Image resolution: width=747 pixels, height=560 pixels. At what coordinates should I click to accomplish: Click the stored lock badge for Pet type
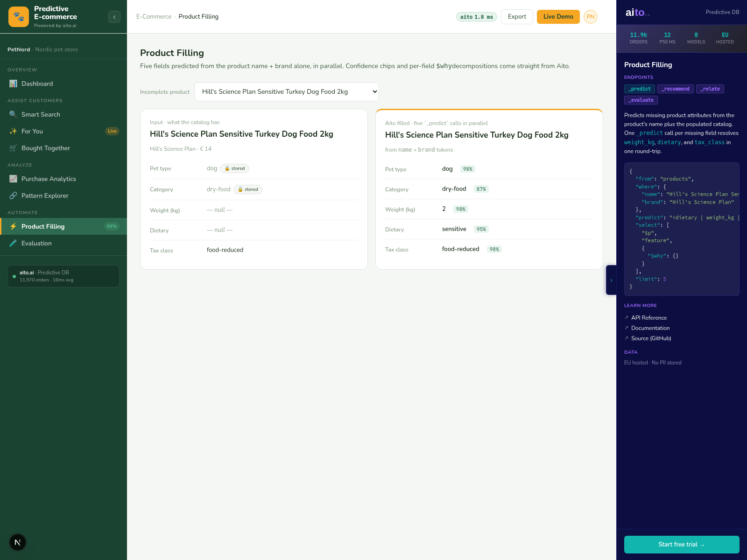pos(234,168)
